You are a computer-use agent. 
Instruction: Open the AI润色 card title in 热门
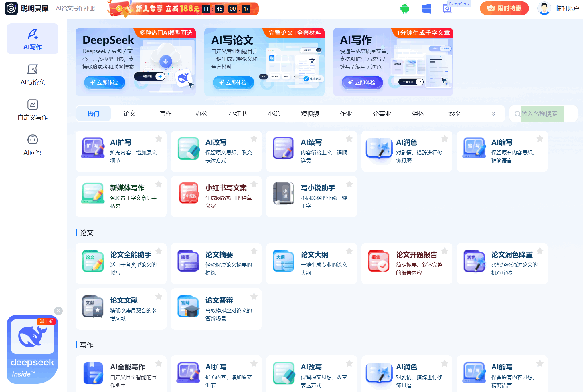407,142
